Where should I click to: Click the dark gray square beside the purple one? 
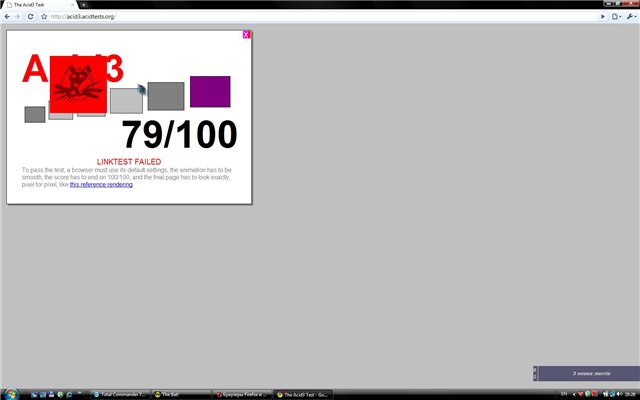tap(166, 96)
